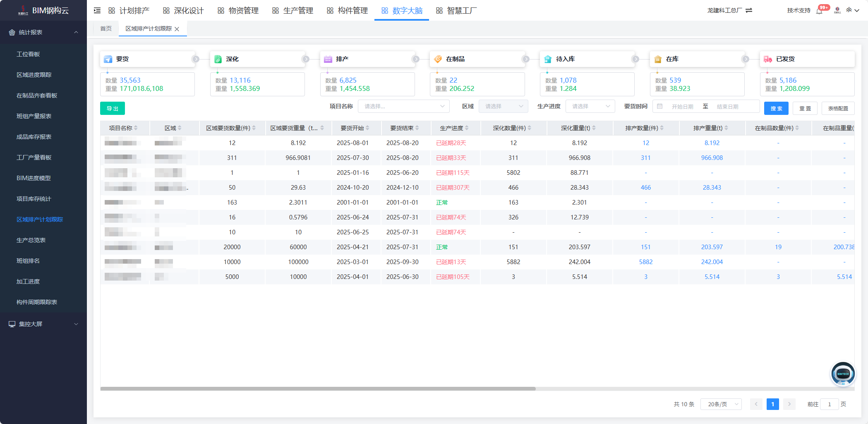Viewport: 868px width, 424px height.
Task: Open 表格配置 settings
Action: pos(838,108)
